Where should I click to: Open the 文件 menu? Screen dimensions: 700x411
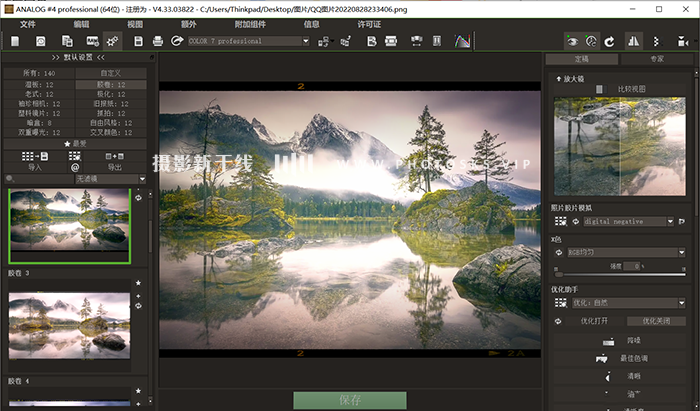pyautogui.click(x=28, y=25)
